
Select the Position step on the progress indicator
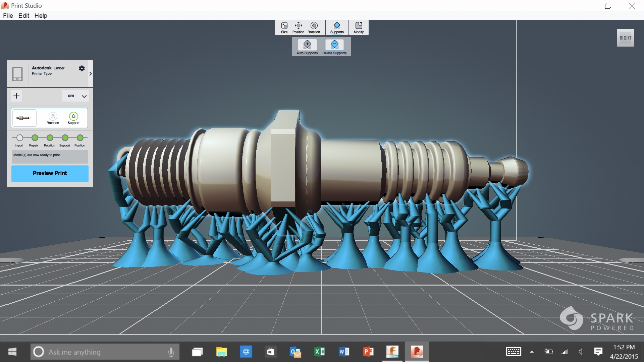click(x=80, y=137)
